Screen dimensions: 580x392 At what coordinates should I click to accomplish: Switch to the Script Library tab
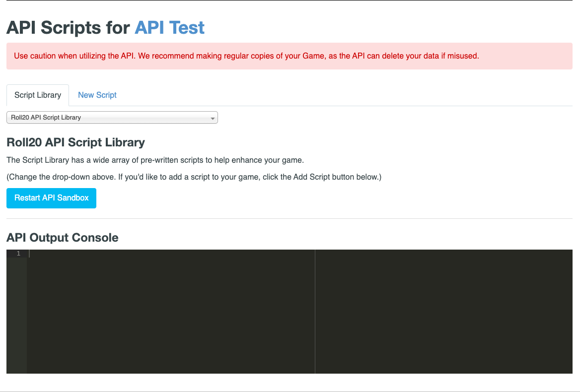point(38,95)
